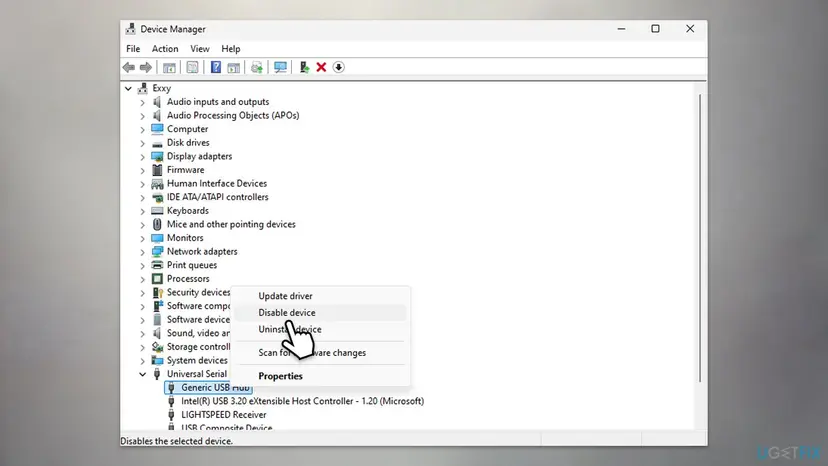Click the Exxy computer root icon

pyautogui.click(x=143, y=88)
